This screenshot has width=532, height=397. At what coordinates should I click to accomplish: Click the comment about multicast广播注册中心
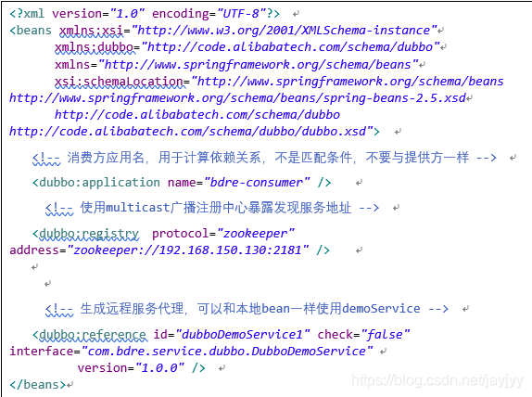tap(212, 208)
